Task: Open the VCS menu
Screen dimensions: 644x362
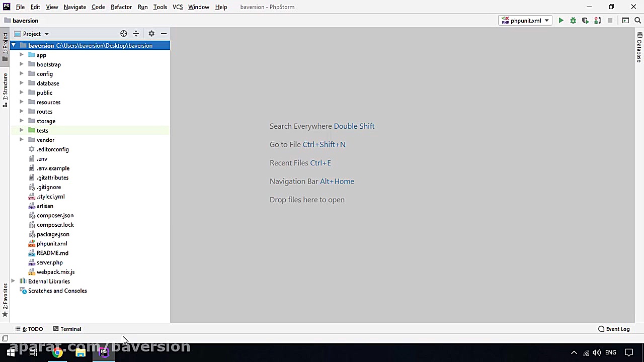Action: click(178, 7)
